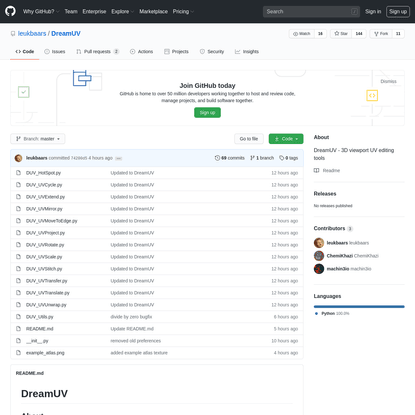415x415 pixels.
Task: Click the green Sign up banner button
Action: [x=207, y=113]
